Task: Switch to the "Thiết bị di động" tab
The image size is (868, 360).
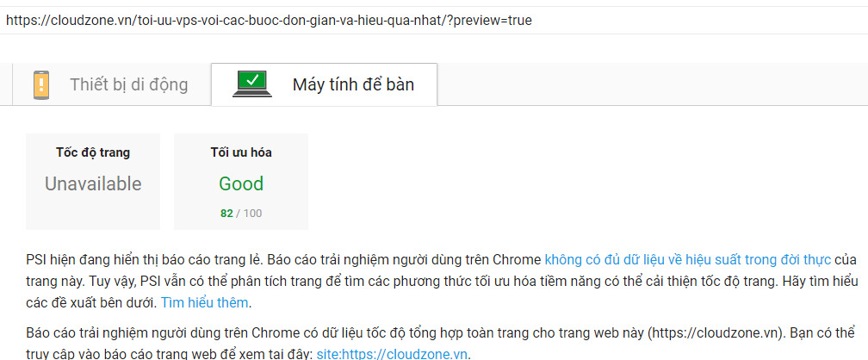Action: [x=128, y=84]
